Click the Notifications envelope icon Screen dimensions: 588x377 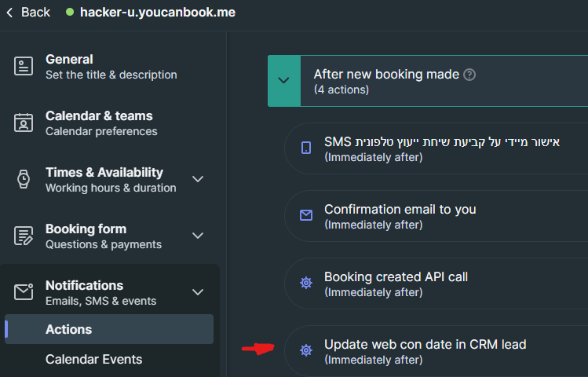(x=24, y=292)
